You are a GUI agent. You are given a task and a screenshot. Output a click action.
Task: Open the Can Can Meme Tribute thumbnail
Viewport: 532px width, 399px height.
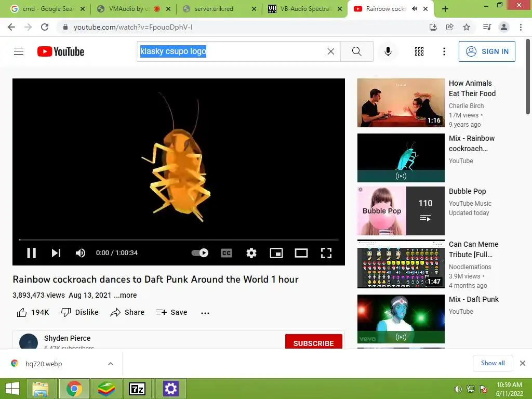[401, 264]
